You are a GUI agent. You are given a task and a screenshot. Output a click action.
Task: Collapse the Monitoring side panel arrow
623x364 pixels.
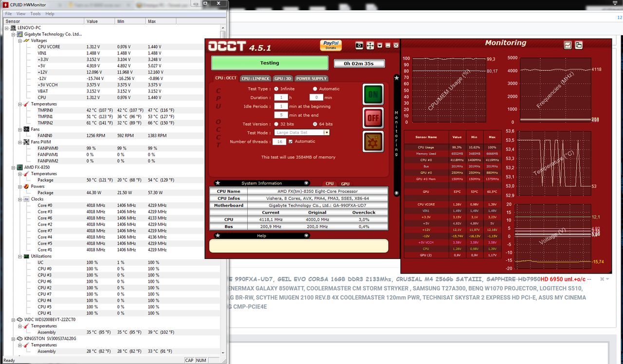(396, 193)
